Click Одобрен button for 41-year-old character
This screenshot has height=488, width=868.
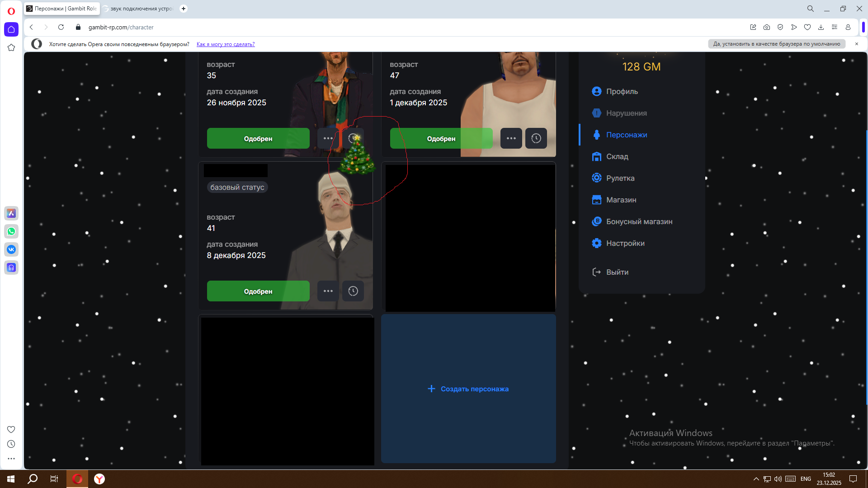point(258,291)
